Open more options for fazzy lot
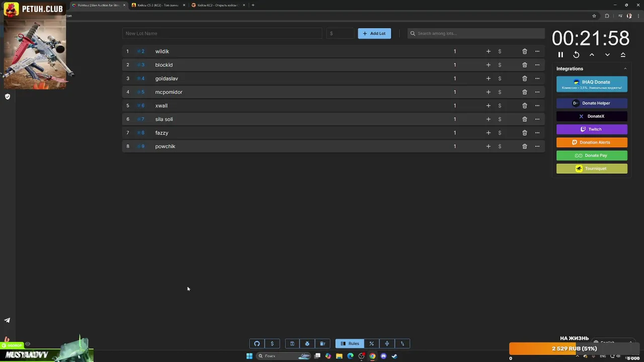The height and width of the screenshot is (362, 644). point(537,133)
